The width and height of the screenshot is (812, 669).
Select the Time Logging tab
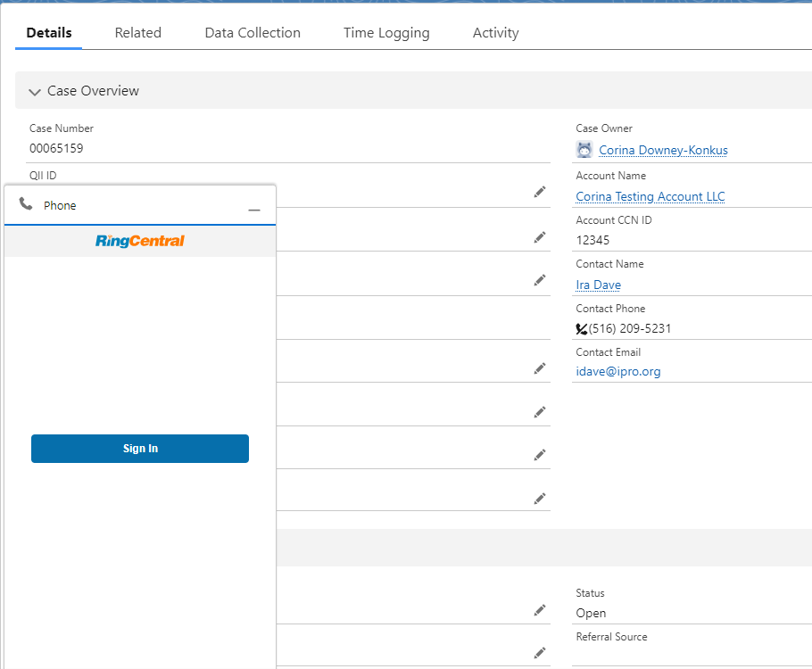tap(386, 33)
